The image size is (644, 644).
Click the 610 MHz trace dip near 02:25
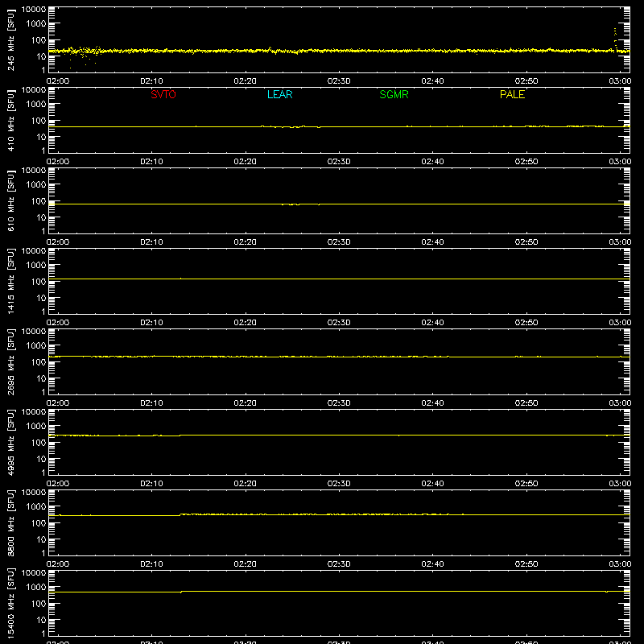tap(295, 204)
